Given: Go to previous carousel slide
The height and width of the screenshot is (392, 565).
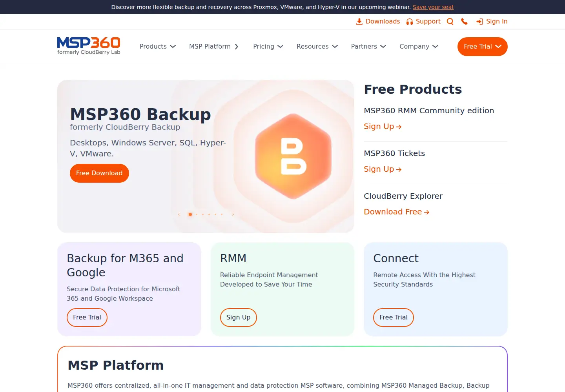Looking at the screenshot, I should [x=179, y=214].
